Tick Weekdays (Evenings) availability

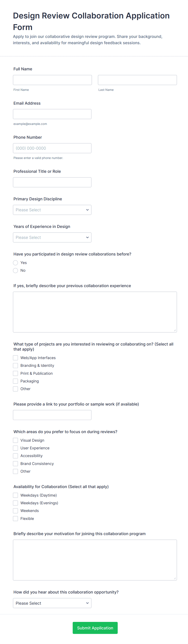15,503
